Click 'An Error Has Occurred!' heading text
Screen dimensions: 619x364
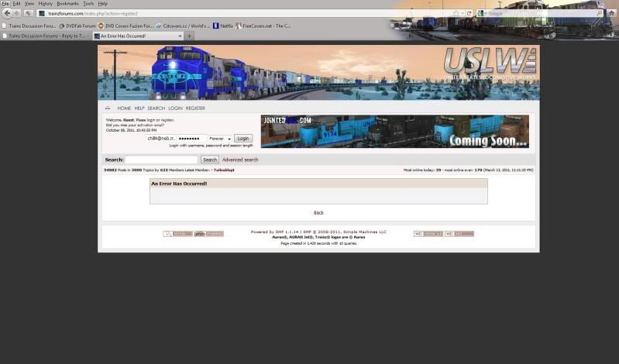point(179,184)
